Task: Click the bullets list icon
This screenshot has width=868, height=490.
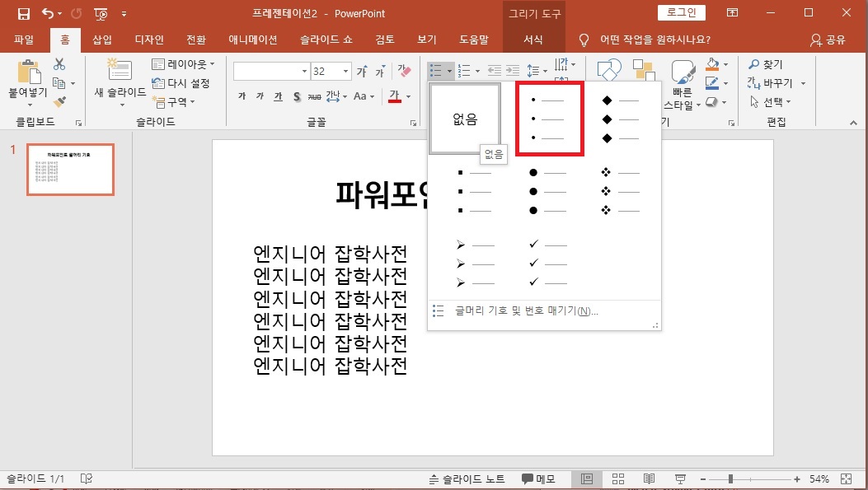Action: [436, 70]
